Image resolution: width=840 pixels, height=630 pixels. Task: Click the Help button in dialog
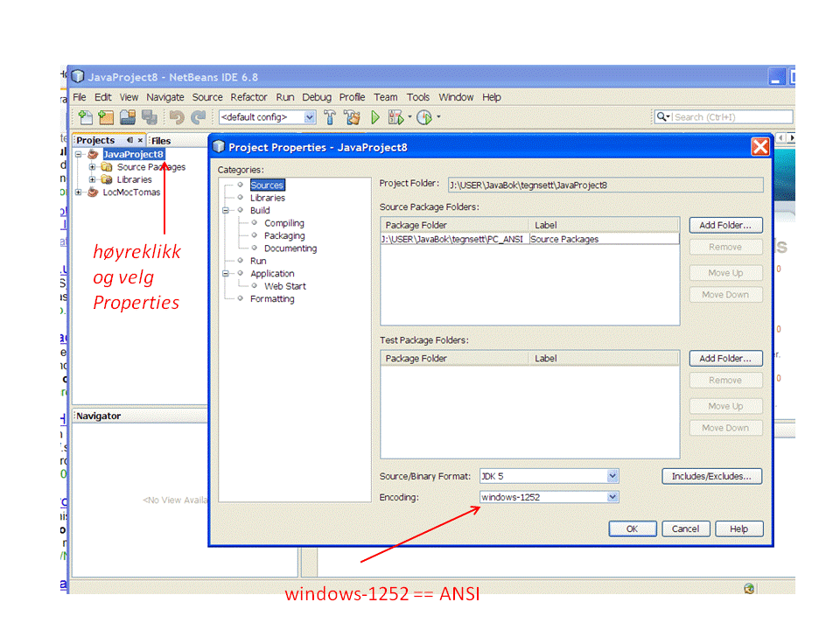(738, 528)
